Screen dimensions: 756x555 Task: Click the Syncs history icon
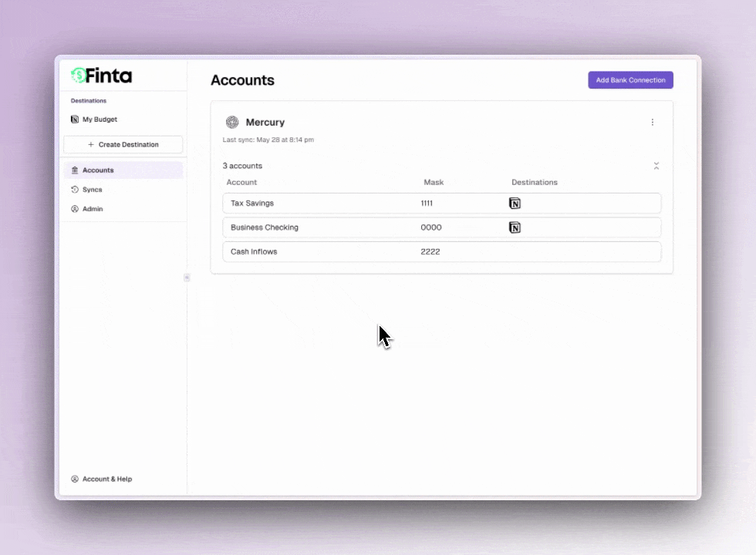click(75, 189)
